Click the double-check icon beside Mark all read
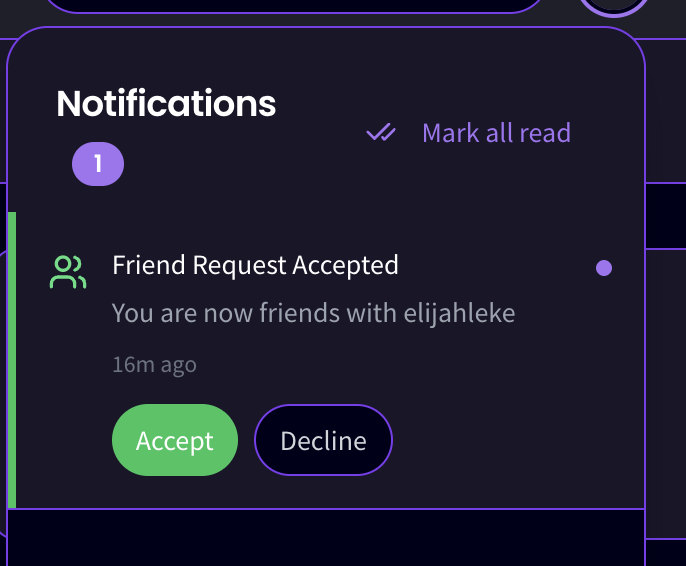The height and width of the screenshot is (566, 686). [x=381, y=133]
